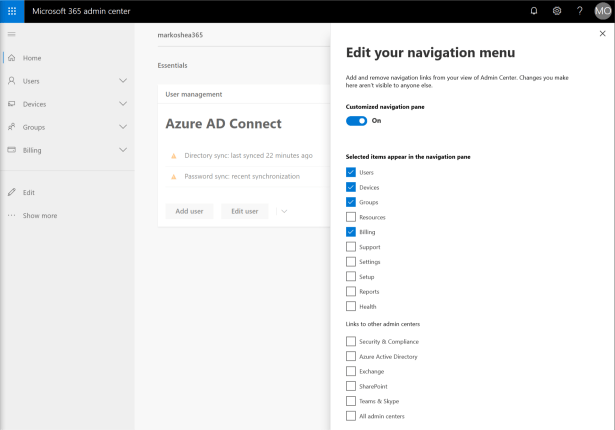Open the MO account avatar
This screenshot has height=430, width=615.
pos(602,11)
